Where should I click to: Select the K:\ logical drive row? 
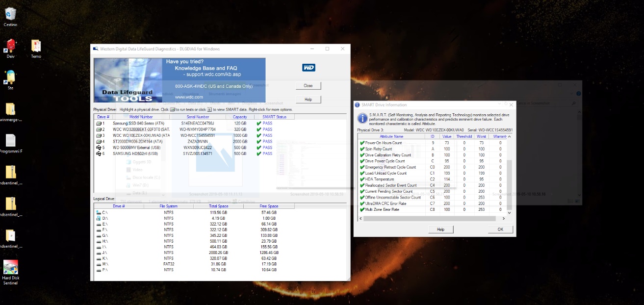click(x=195, y=258)
